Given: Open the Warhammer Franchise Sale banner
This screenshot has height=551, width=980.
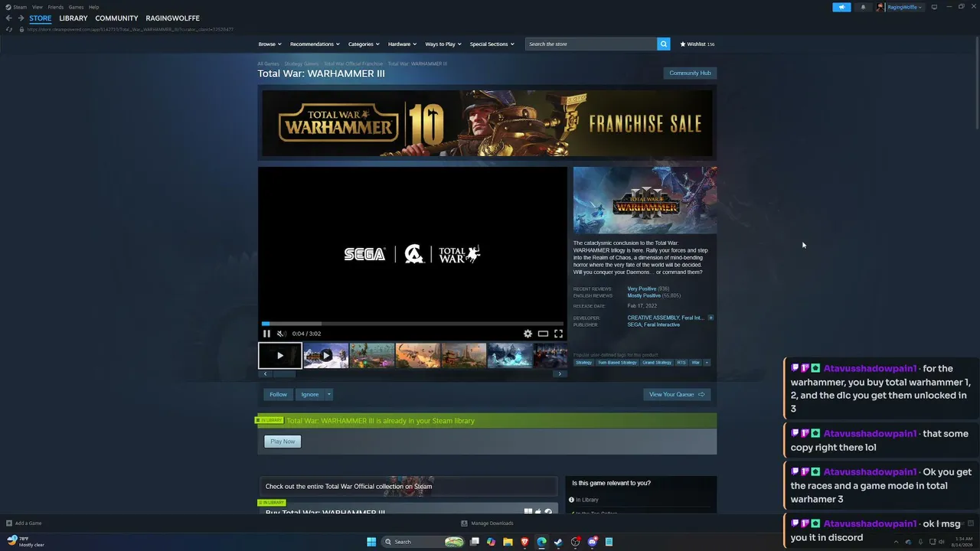Looking at the screenshot, I should point(487,123).
